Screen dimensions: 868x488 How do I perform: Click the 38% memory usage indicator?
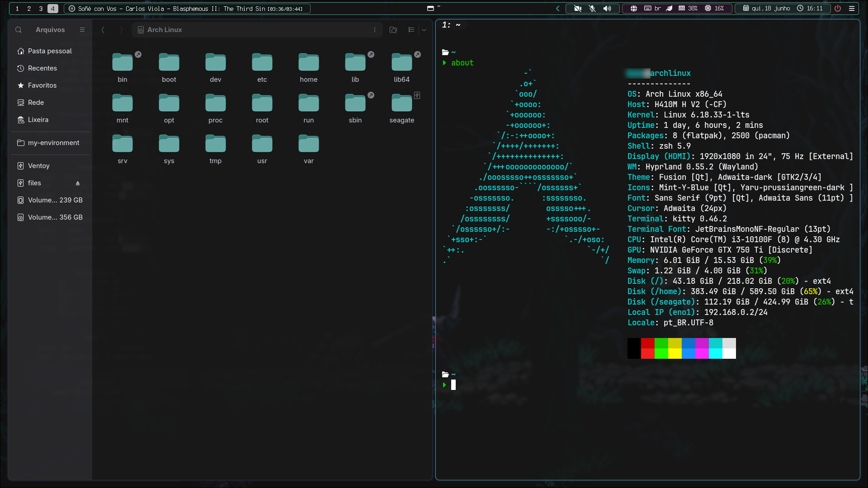(x=688, y=9)
